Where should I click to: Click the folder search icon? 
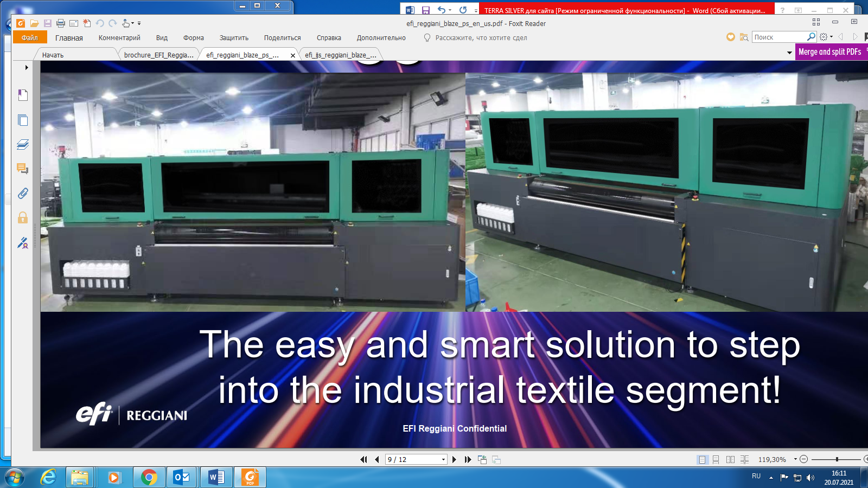744,37
